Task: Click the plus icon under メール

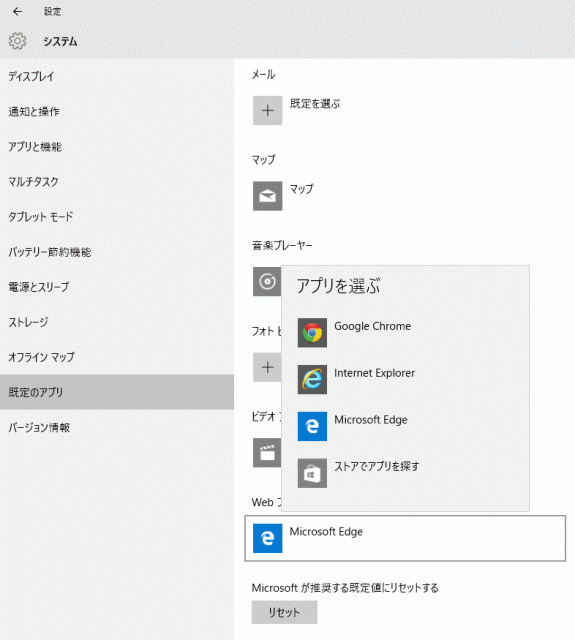Action: tap(267, 110)
